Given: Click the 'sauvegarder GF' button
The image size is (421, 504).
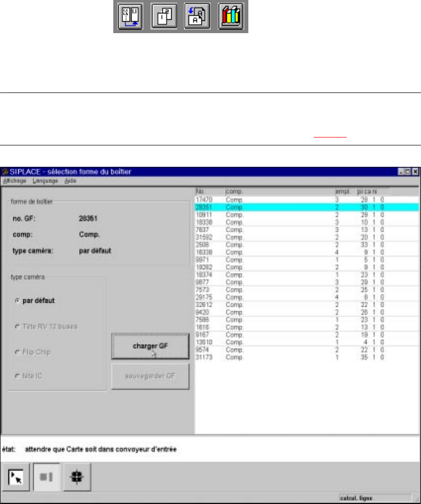Looking at the screenshot, I should 150,376.
